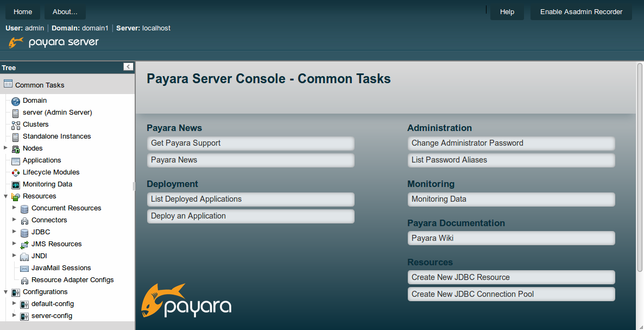Click Deploy an Application link
This screenshot has width=644, height=330.
point(188,216)
